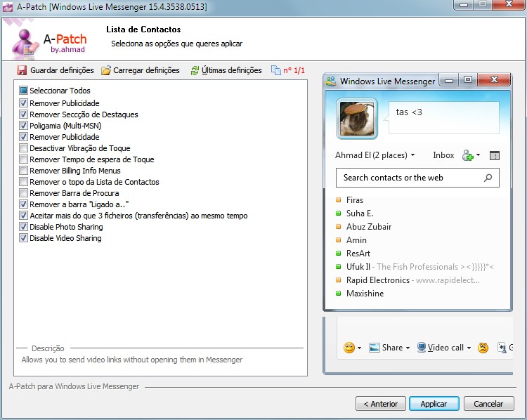Screen dimensions: 527x420
Task: Open Video call dropdown arrow
Action: click(469, 348)
